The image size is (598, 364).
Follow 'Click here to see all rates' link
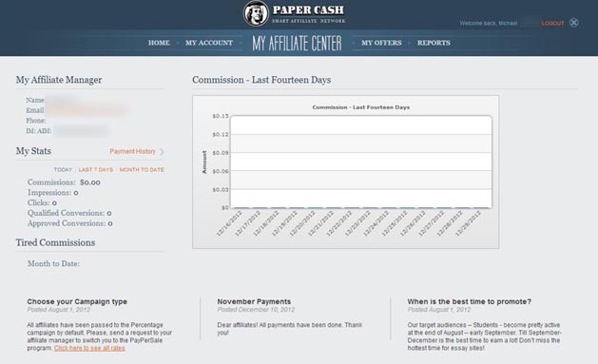pos(89,348)
